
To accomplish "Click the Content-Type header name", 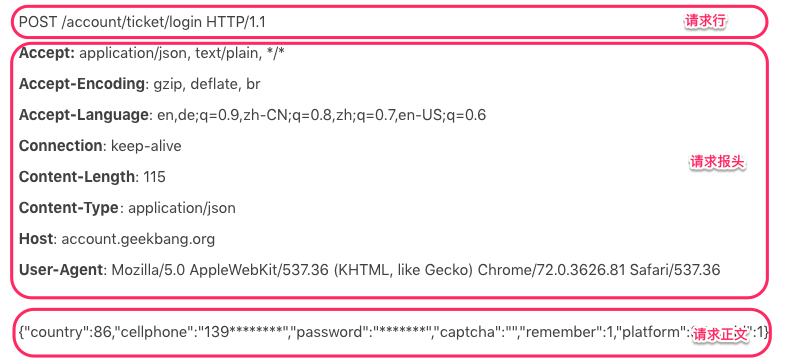I will click(69, 208).
